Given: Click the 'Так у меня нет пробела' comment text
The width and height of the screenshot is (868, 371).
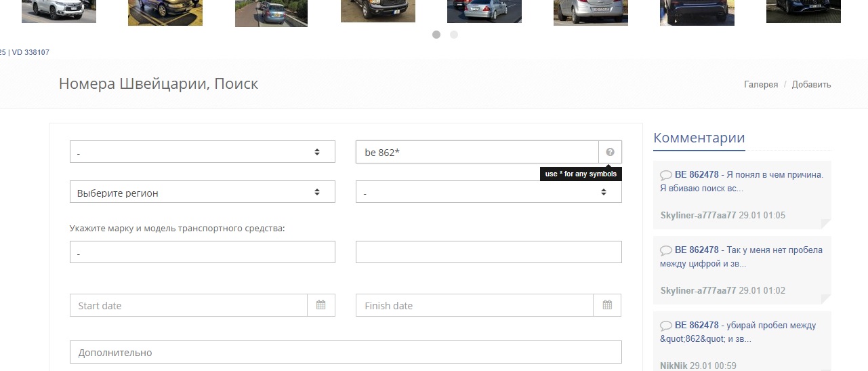Looking at the screenshot, I should [x=741, y=256].
